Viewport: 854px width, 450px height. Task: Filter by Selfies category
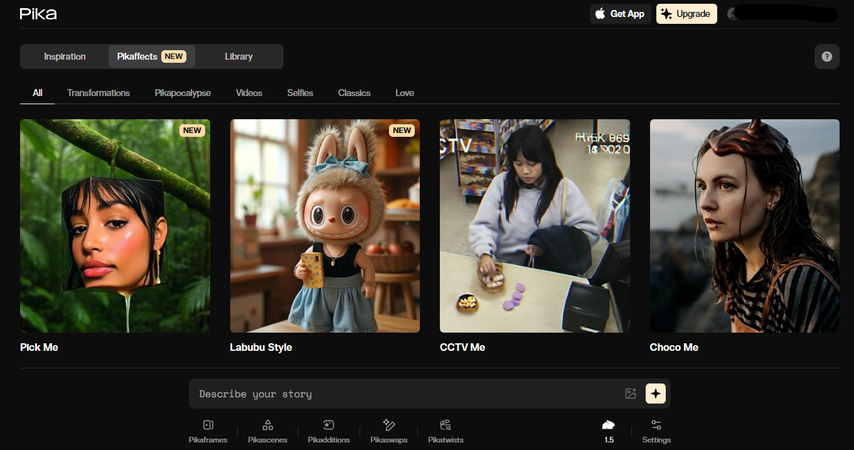tap(300, 93)
